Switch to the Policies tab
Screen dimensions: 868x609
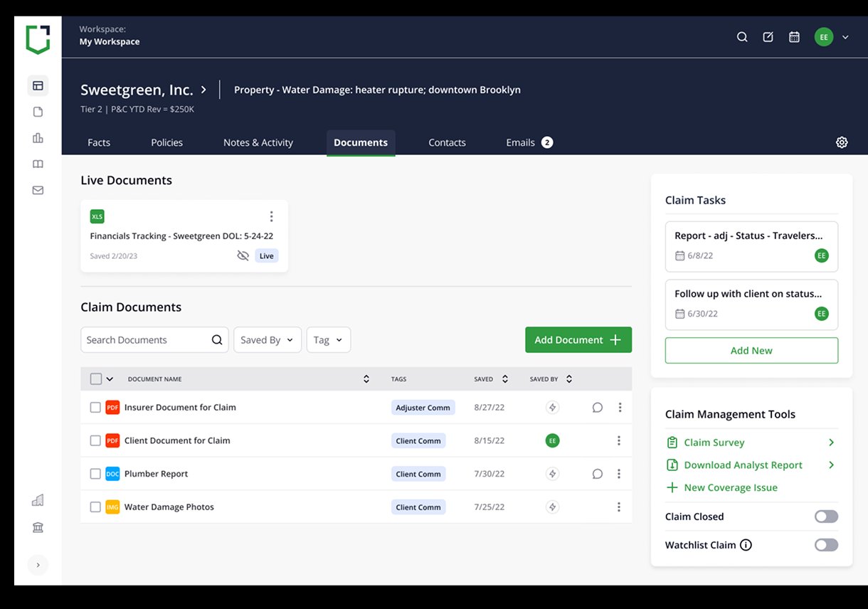click(167, 142)
